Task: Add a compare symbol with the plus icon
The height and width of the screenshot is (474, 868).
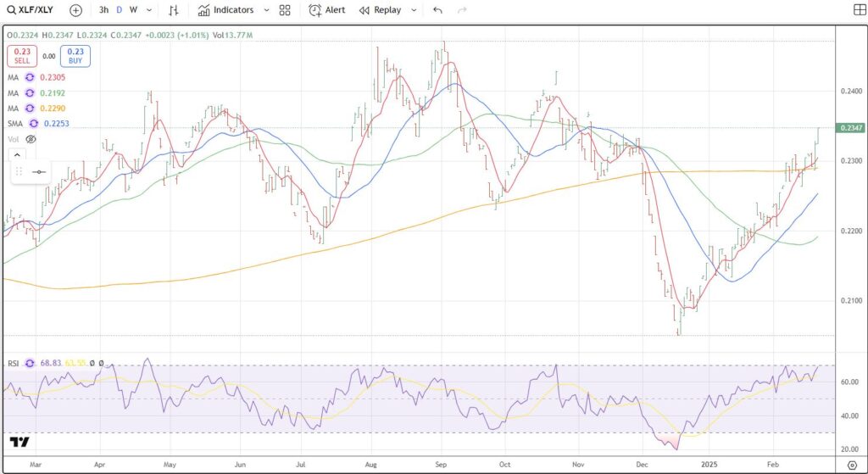Action: point(75,10)
